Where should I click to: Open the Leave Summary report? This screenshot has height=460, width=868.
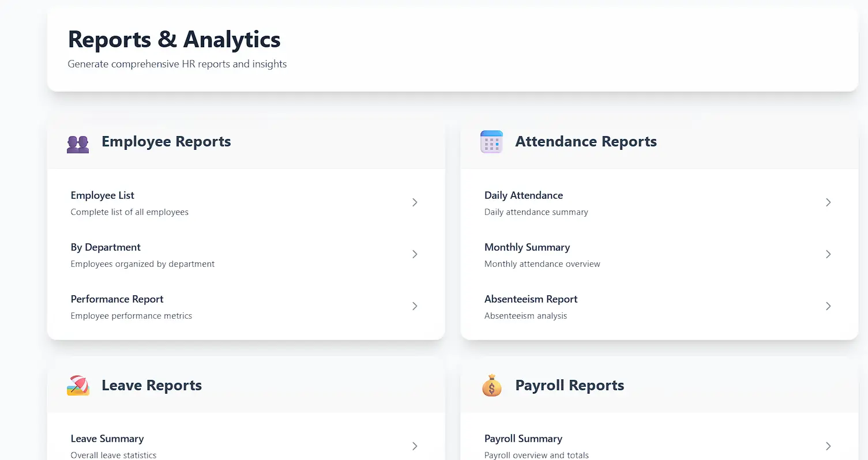(x=107, y=439)
